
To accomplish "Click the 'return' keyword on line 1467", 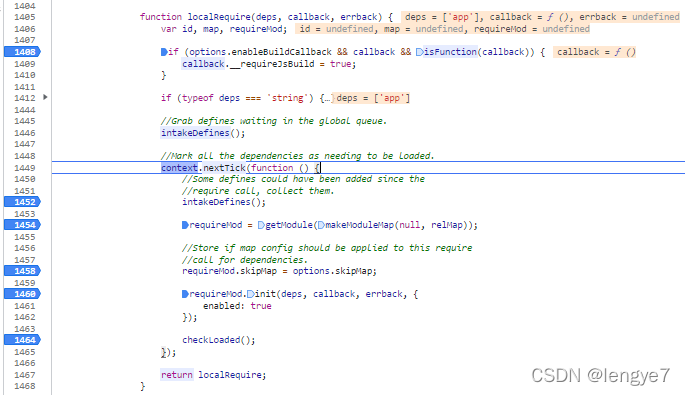I will [176, 375].
